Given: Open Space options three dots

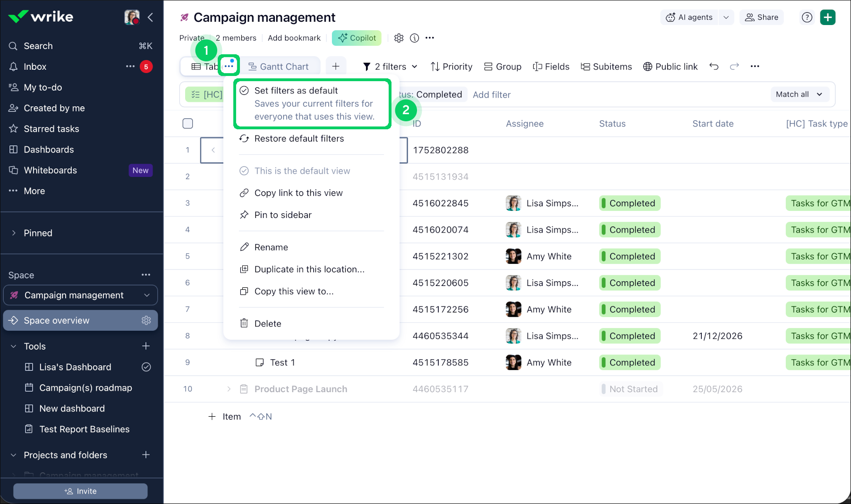Looking at the screenshot, I should pyautogui.click(x=146, y=275).
